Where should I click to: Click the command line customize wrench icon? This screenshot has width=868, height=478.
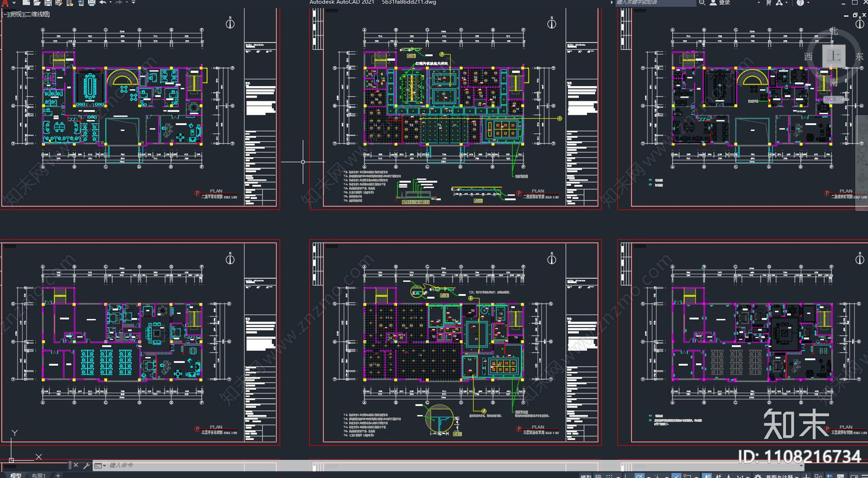[x=86, y=465]
